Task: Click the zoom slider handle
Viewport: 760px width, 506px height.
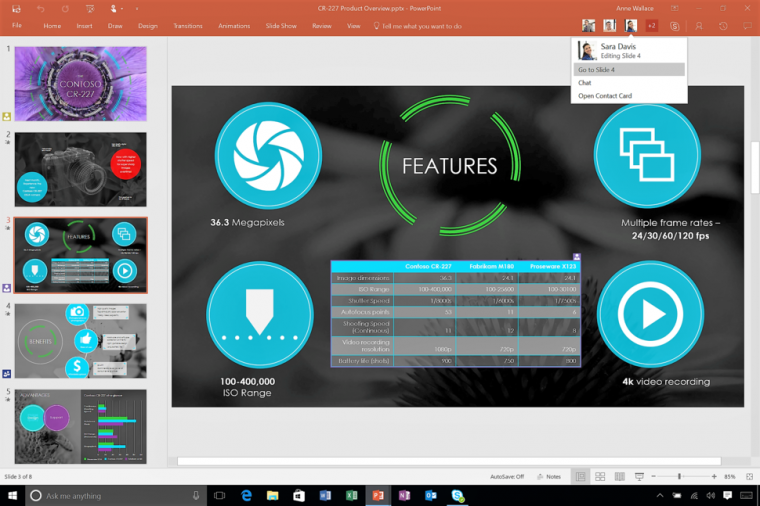Action: tap(680, 477)
